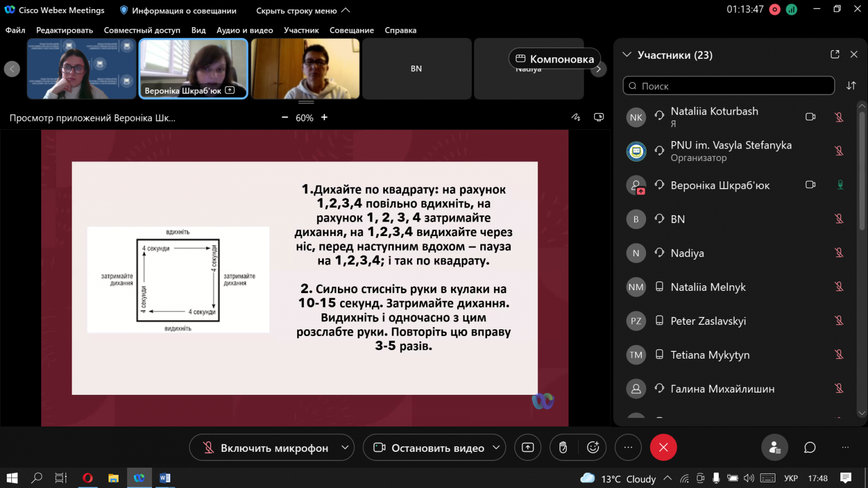The image size is (868, 488).
Task: Pop out the Участники panel
Action: point(835,54)
